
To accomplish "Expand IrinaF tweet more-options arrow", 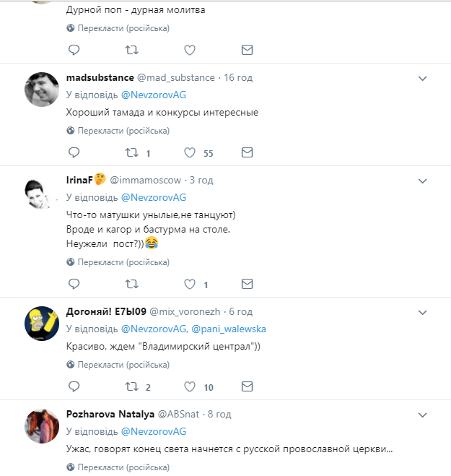I will [x=423, y=181].
